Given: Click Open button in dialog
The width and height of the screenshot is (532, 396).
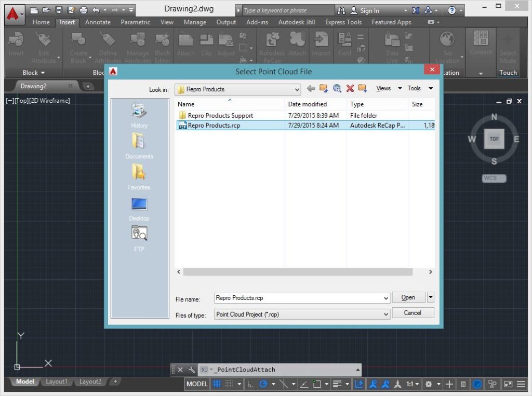Looking at the screenshot, I should (x=408, y=297).
